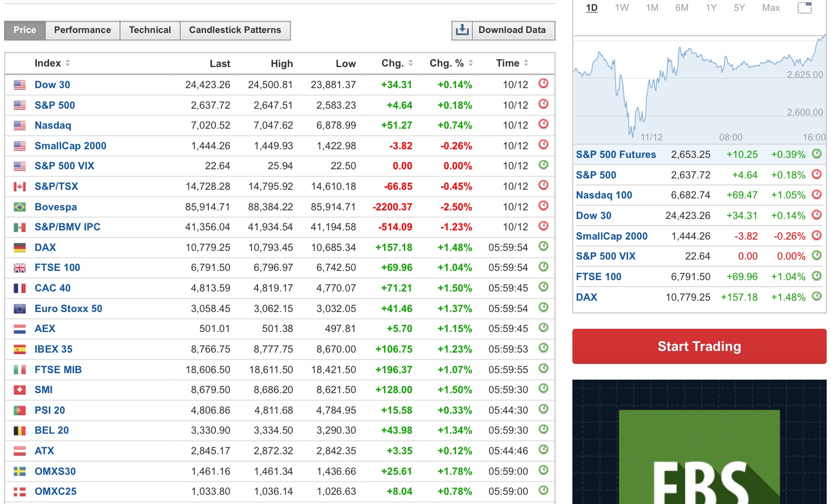
Task: Click the SMI row clock icon
Action: click(544, 388)
